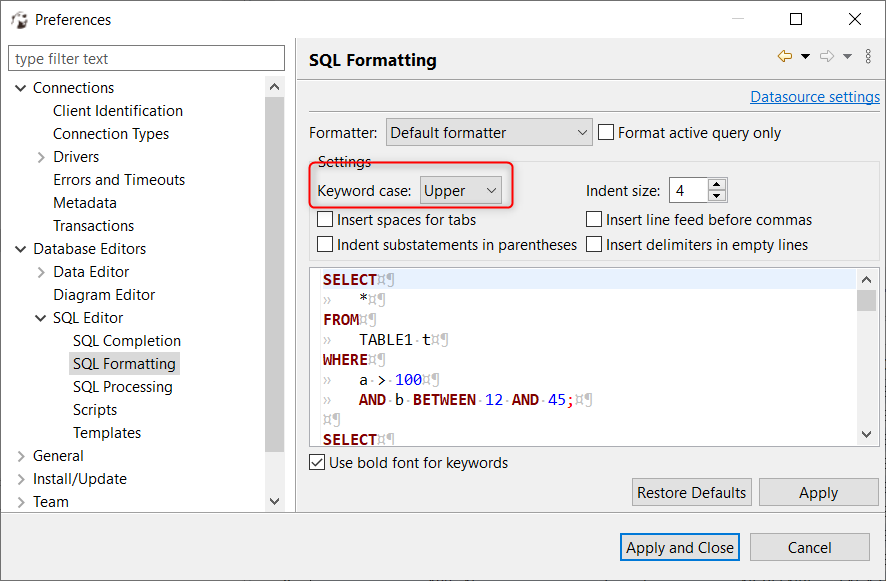Increase Indent size using the up arrow
The height and width of the screenshot is (581, 886).
716,184
